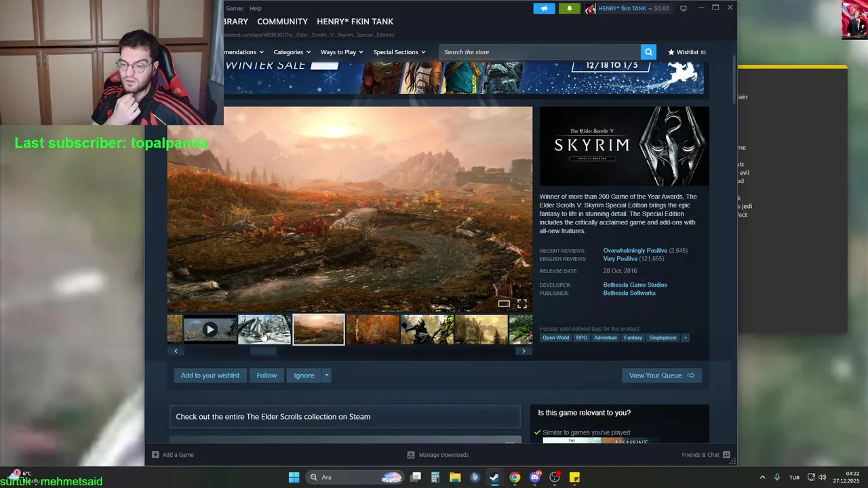Type in Search the store field

tap(540, 52)
